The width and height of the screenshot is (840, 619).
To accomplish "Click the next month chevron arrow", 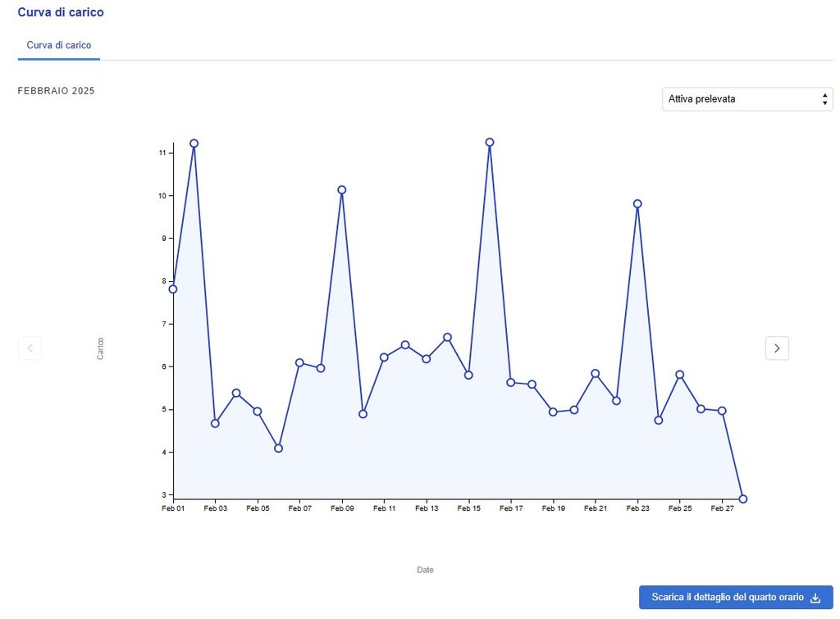I will tap(777, 348).
